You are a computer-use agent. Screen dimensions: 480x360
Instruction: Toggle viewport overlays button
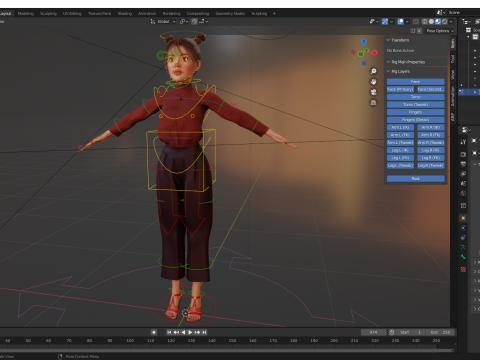[401, 22]
